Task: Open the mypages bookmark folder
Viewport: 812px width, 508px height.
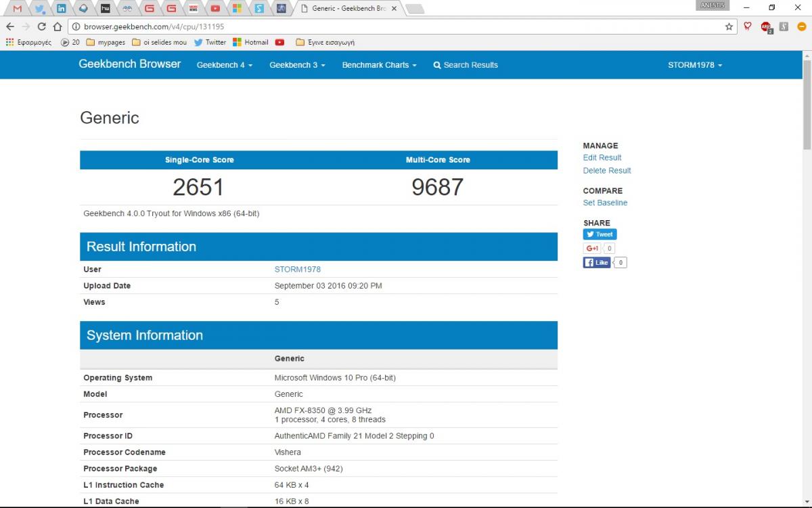Action: tap(106, 42)
